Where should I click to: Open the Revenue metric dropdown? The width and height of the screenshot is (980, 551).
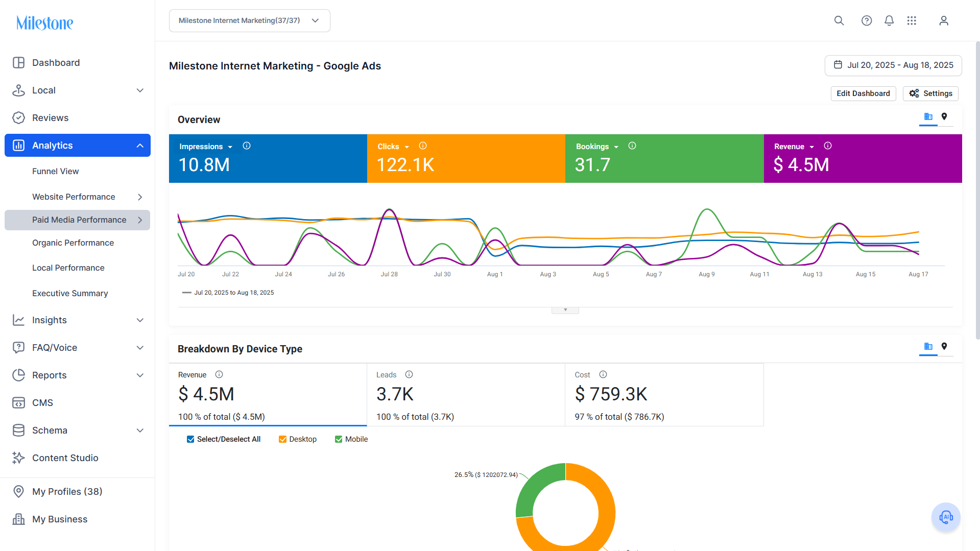point(812,147)
